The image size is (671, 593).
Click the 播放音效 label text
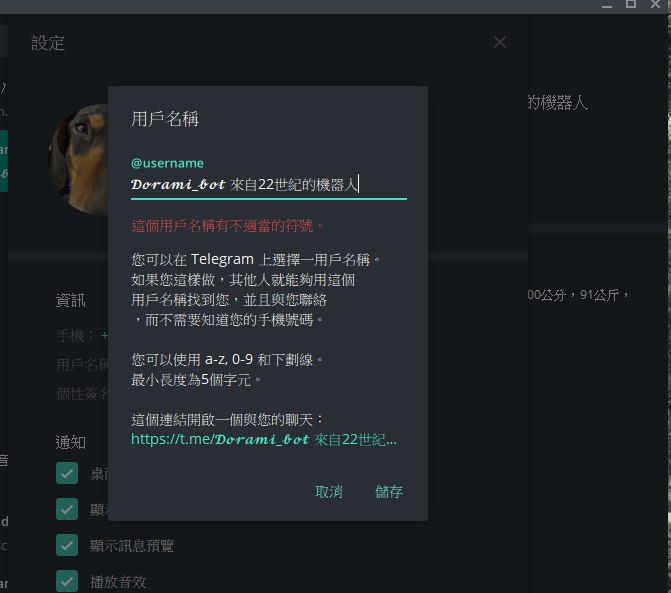click(118, 581)
